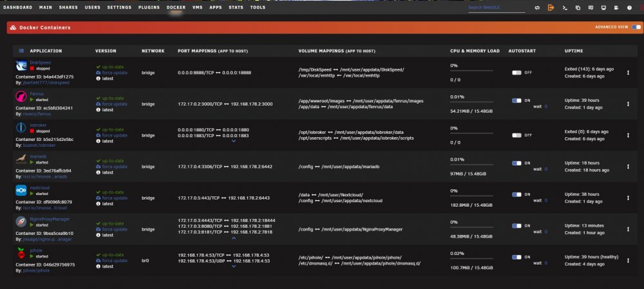Click force update for DiskSpeed
Image resolution: width=644 pixels, height=289 pixels.
(x=111, y=73)
